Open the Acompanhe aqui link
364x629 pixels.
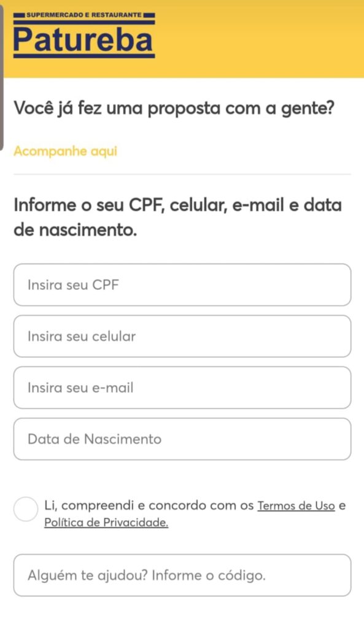point(65,151)
